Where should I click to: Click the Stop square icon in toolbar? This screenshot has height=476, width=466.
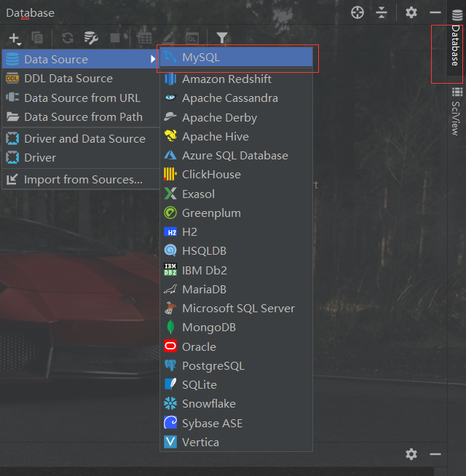click(x=115, y=38)
